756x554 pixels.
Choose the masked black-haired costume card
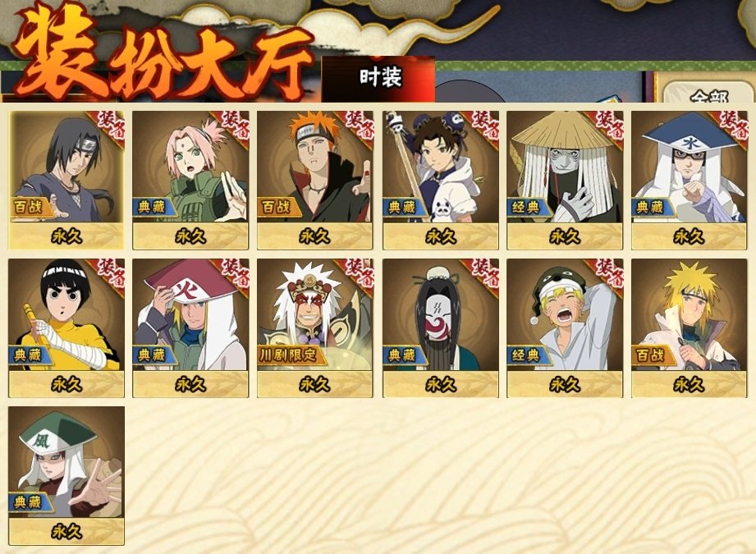(x=441, y=327)
